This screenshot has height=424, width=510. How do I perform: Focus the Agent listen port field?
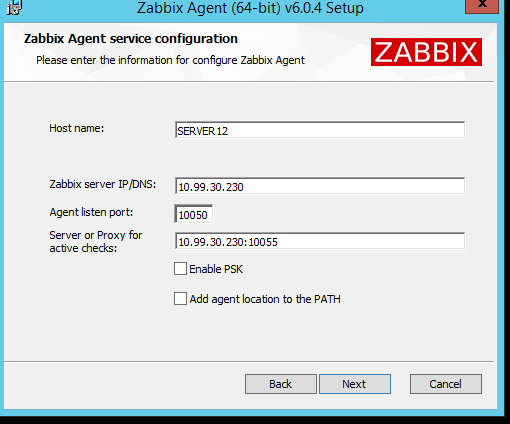tap(194, 214)
